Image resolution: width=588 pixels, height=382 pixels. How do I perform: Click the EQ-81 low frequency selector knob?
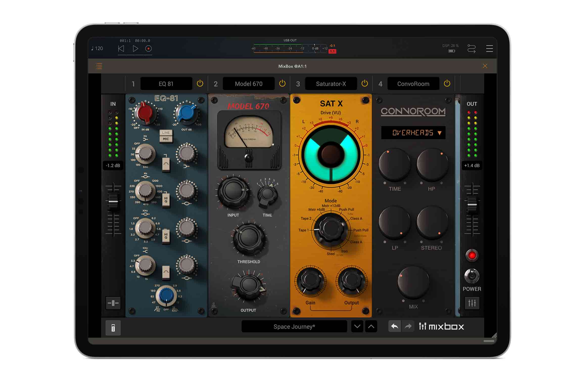[x=145, y=154]
